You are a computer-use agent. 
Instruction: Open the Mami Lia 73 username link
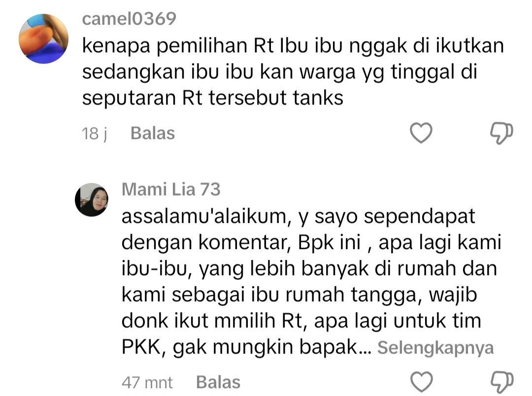[x=171, y=189]
